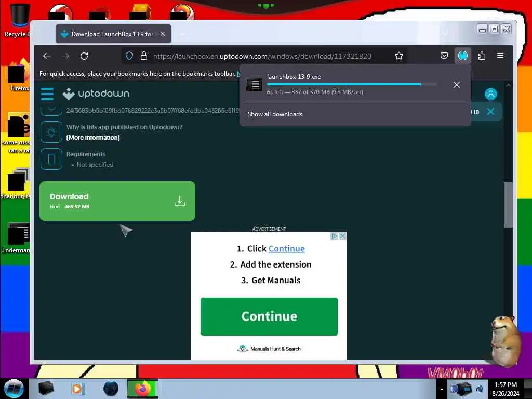Image resolution: width=532 pixels, height=399 pixels.
Task: Open the media player taskbar icon
Action: coord(77,389)
